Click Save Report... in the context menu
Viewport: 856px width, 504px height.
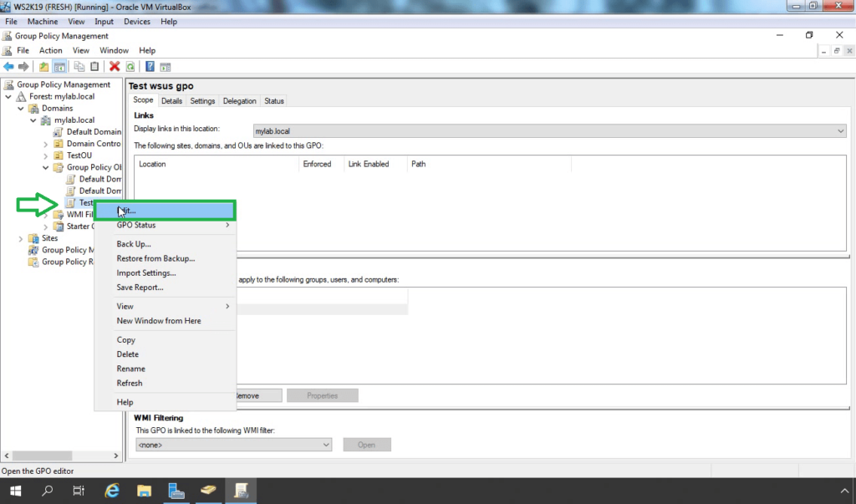pyautogui.click(x=165, y=288)
